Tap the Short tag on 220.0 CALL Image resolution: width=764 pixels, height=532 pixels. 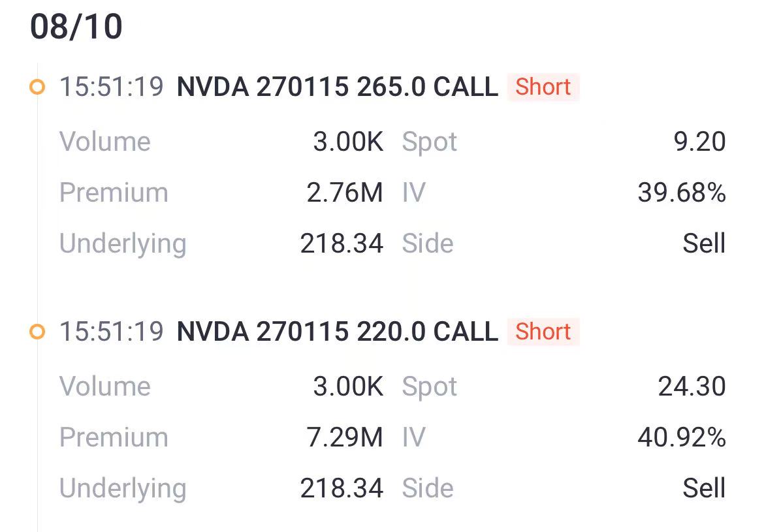(543, 332)
